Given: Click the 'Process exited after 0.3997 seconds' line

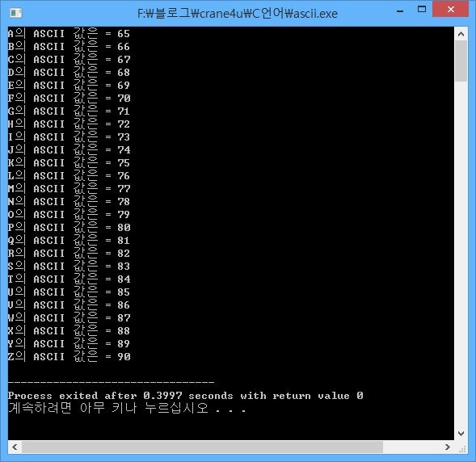Looking at the screenshot, I should pos(186,396).
